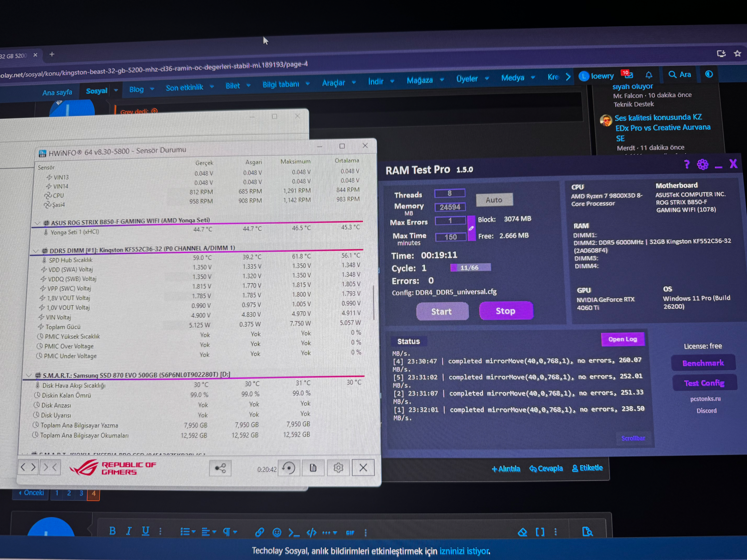Screen dimensions: 747x560
Task: Click the Max Time field showing 150
Action: pos(450,237)
